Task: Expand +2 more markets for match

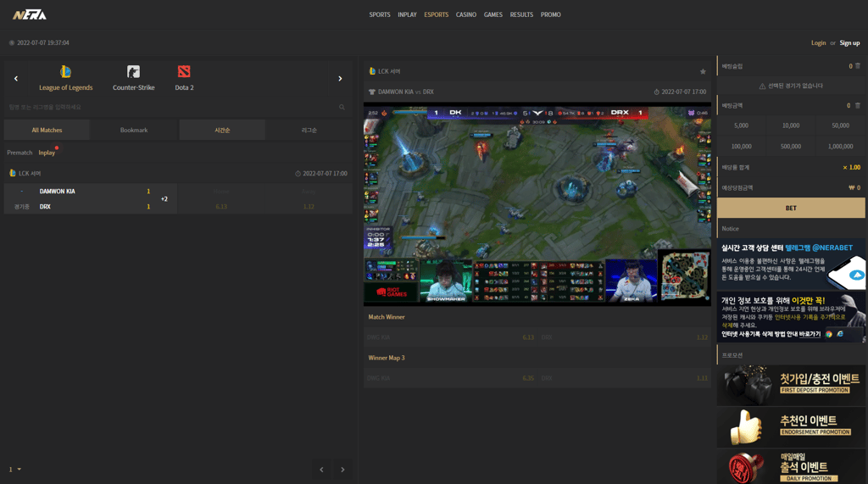Action: [x=164, y=199]
